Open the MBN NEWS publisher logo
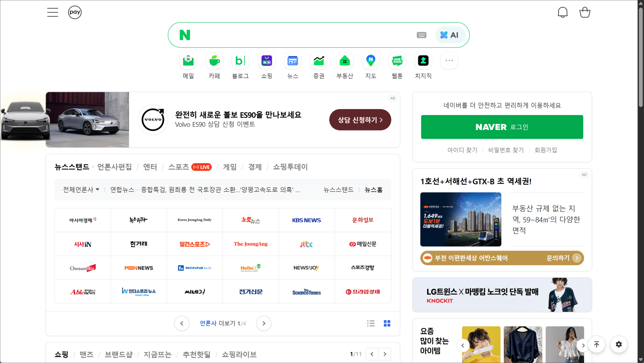 (139, 268)
